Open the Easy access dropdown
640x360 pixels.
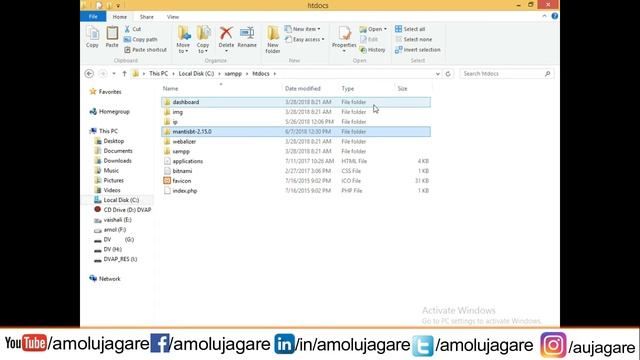(x=304, y=39)
